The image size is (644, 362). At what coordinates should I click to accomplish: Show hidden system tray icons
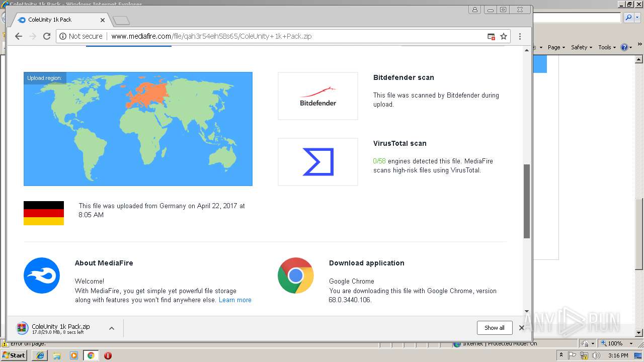coord(561,355)
